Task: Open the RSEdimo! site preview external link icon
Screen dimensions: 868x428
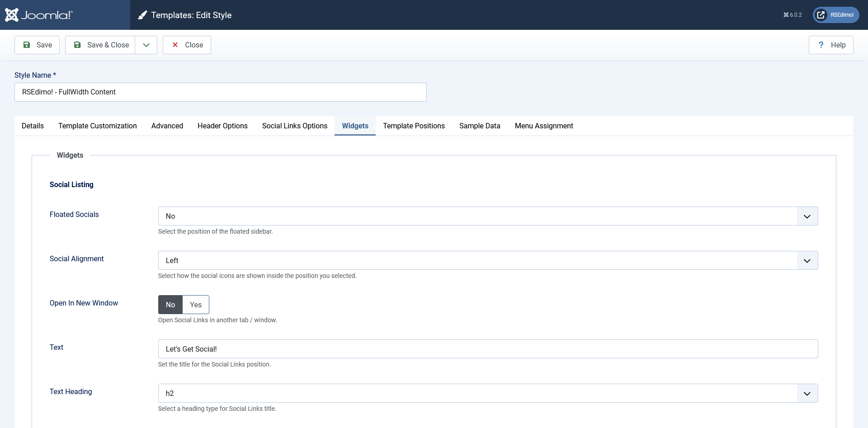Action: pyautogui.click(x=821, y=15)
